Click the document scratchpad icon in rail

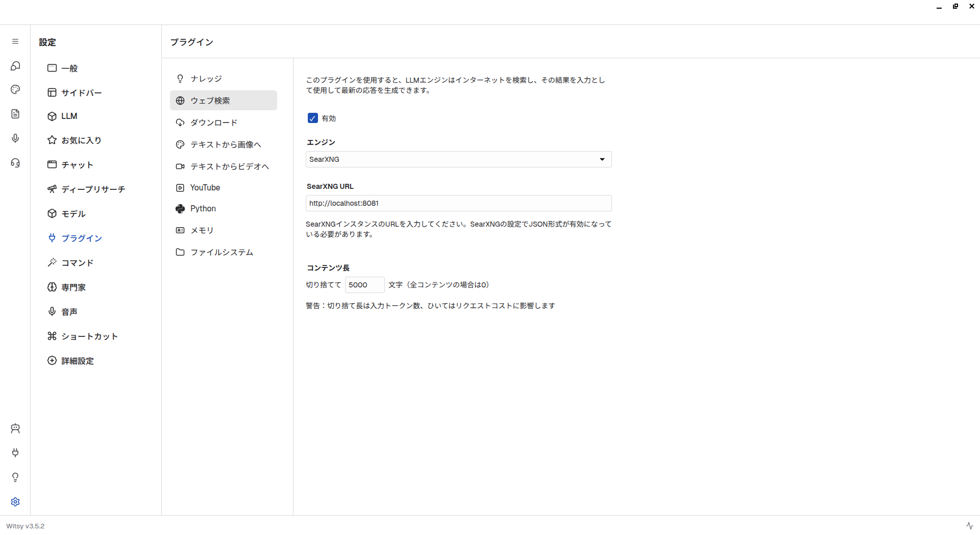[x=15, y=114]
